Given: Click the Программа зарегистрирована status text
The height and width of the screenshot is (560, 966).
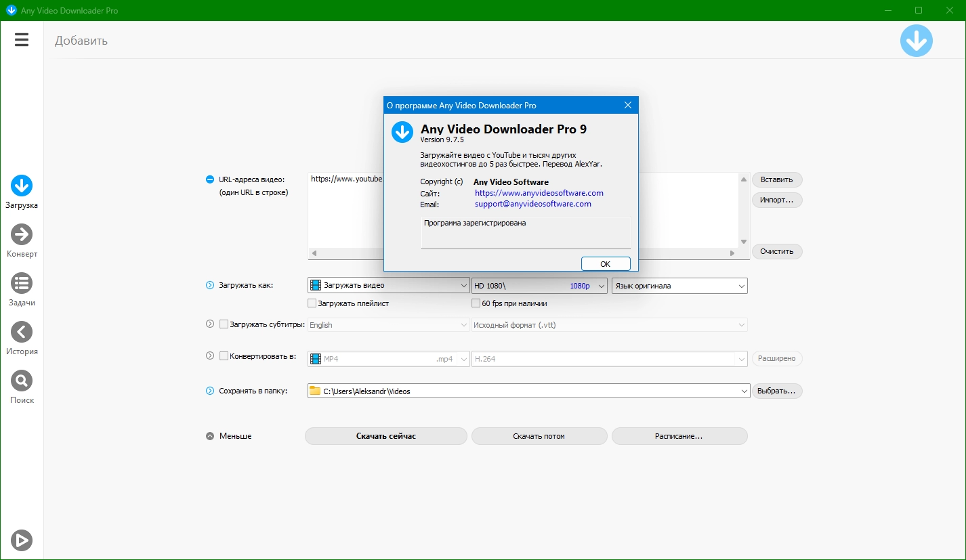Looking at the screenshot, I should point(475,223).
